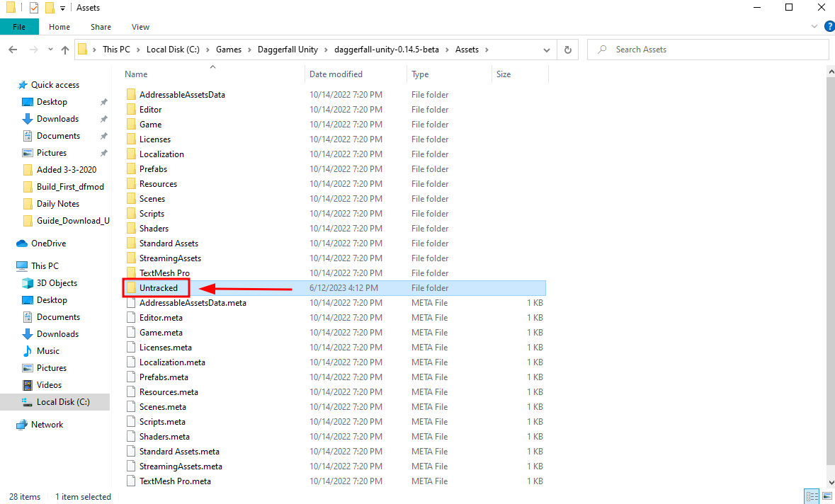Image resolution: width=835 pixels, height=504 pixels.
Task: Select the Licenses folder
Action: [x=155, y=139]
